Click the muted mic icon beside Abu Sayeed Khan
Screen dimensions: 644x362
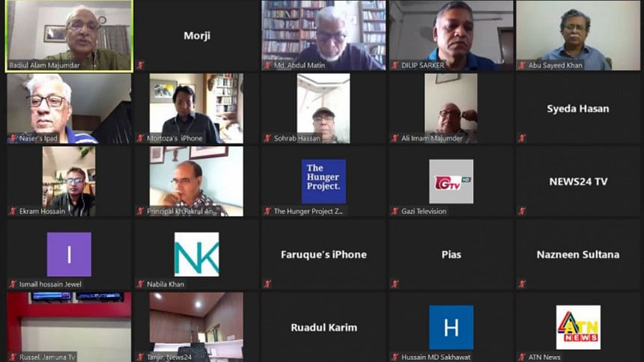[x=523, y=65]
